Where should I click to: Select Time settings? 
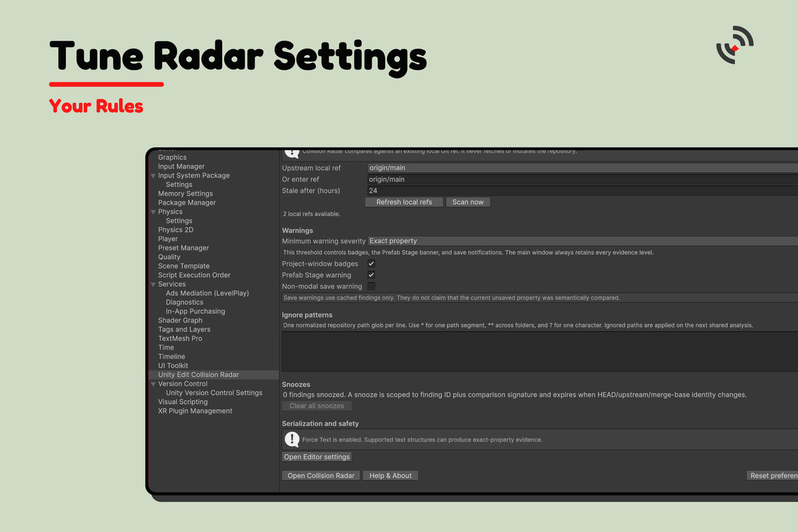click(166, 347)
